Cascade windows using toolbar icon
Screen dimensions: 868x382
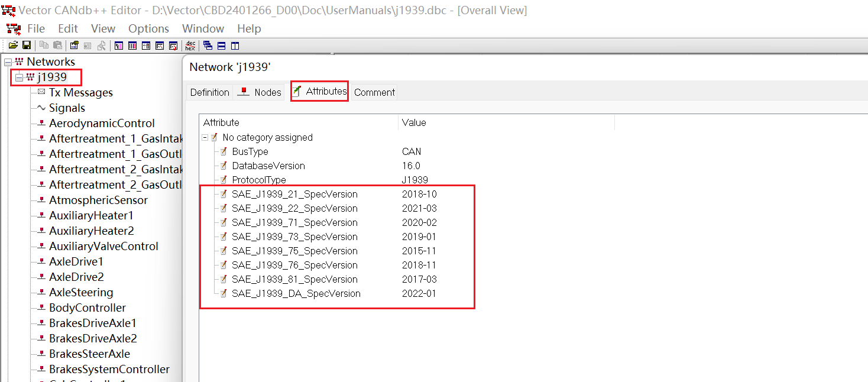click(x=208, y=46)
